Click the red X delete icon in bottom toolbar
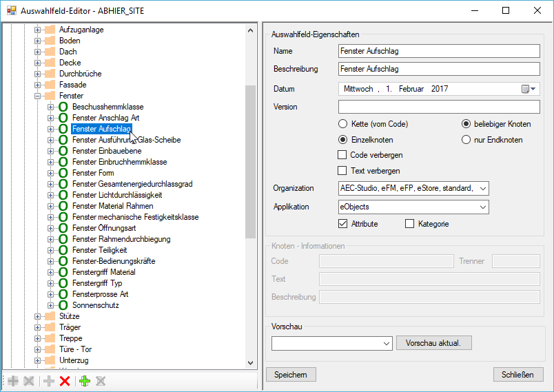 [65, 381]
